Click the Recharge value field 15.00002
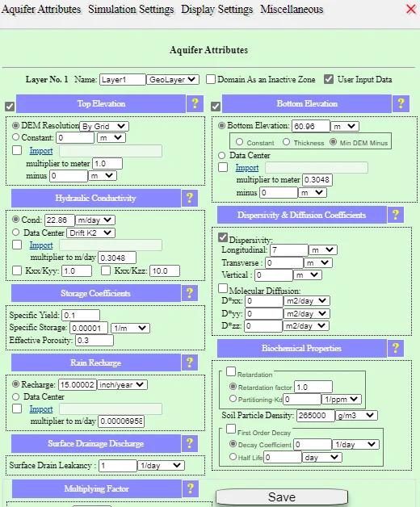 pos(78,385)
